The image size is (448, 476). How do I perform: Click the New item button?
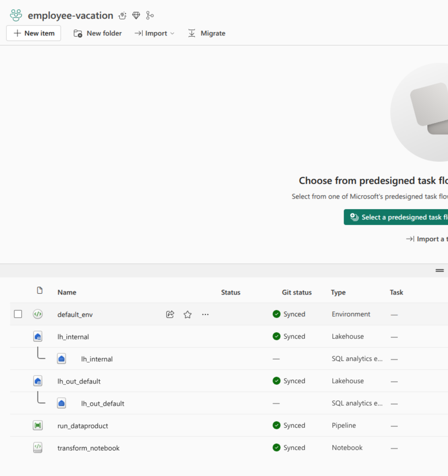click(x=34, y=33)
